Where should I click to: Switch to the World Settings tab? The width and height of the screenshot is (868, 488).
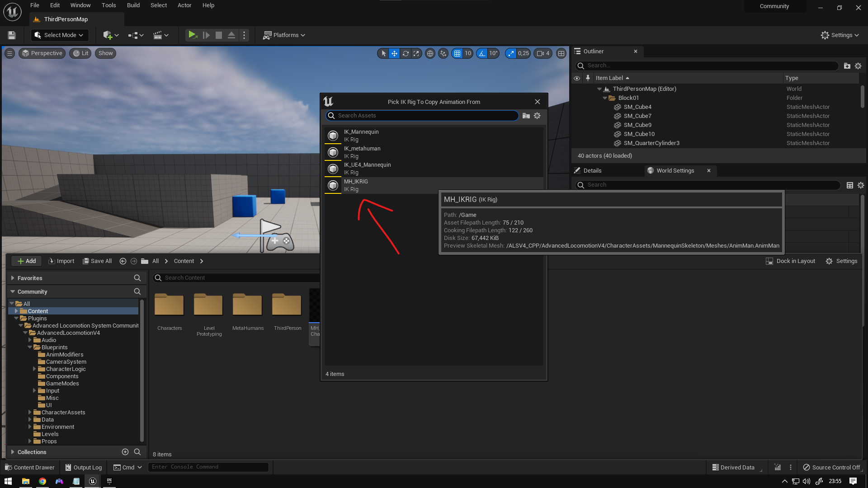tap(675, 171)
